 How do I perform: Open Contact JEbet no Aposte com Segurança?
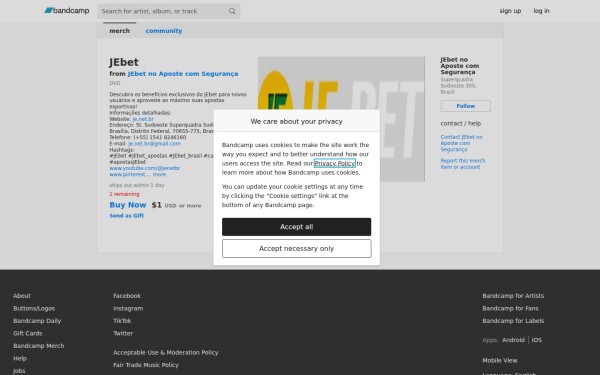coord(461,143)
